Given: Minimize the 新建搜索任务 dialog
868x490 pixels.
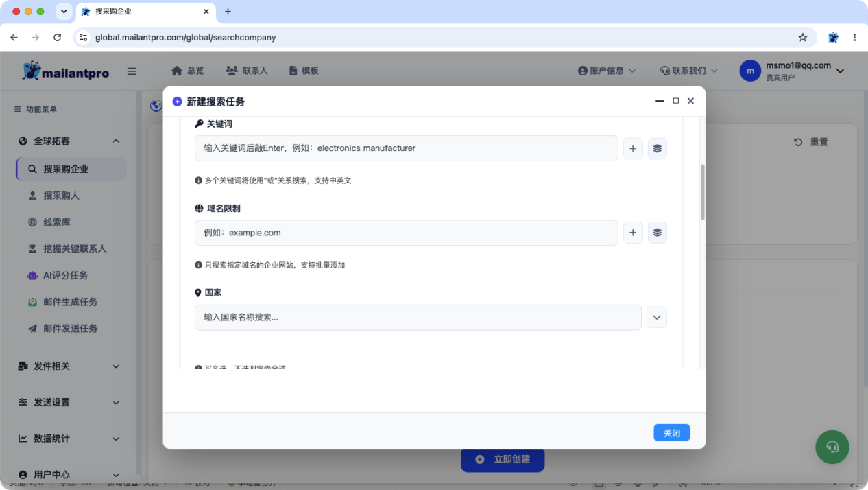Looking at the screenshot, I should pos(660,101).
